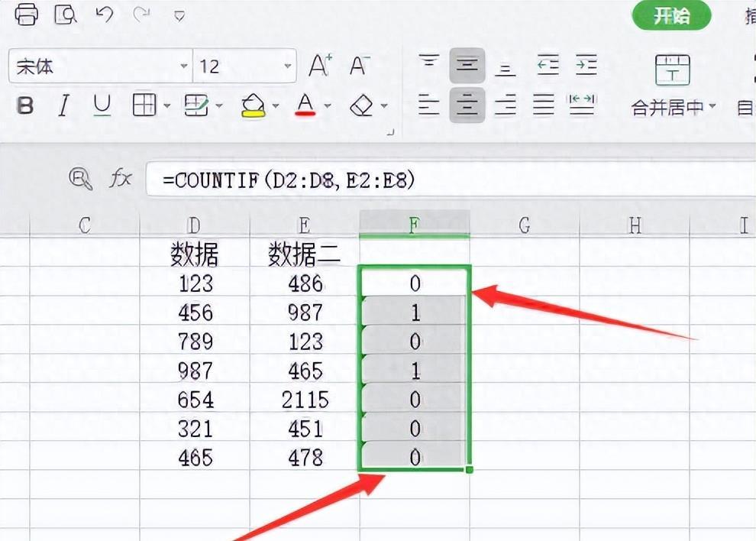The width and height of the screenshot is (756, 541).
Task: Increase the font size with A+
Action: pos(319,66)
